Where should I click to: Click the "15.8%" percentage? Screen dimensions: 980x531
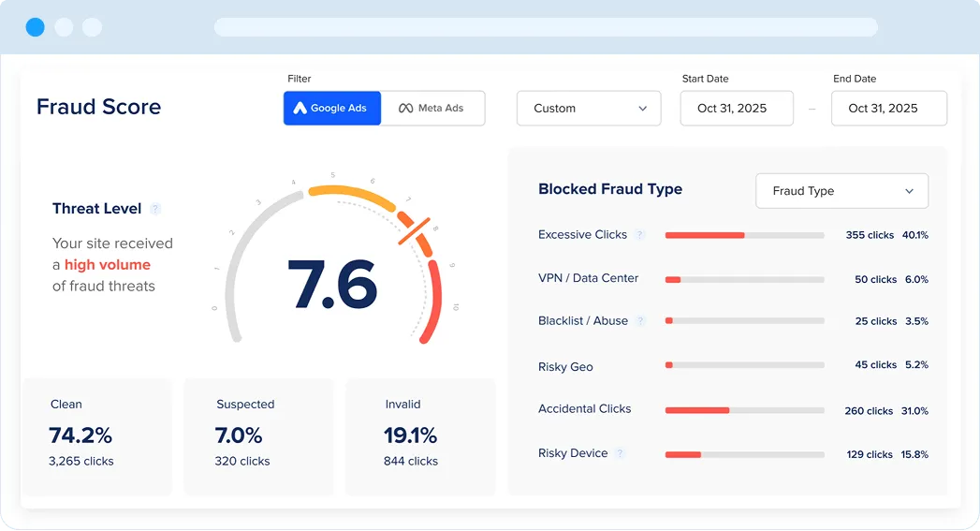(x=914, y=455)
